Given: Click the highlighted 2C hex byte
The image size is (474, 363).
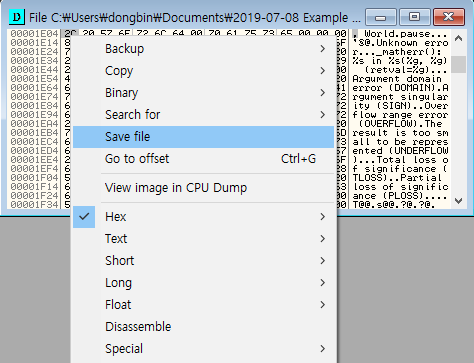Looking at the screenshot, I should point(70,33).
